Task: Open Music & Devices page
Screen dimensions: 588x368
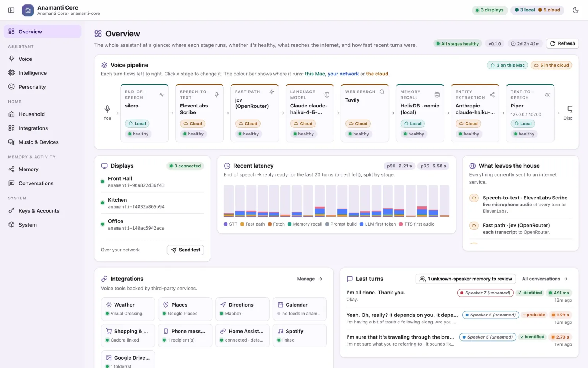Action: click(x=43, y=142)
